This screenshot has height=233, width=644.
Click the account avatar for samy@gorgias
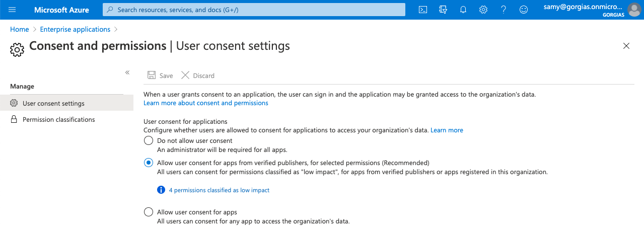pos(633,10)
